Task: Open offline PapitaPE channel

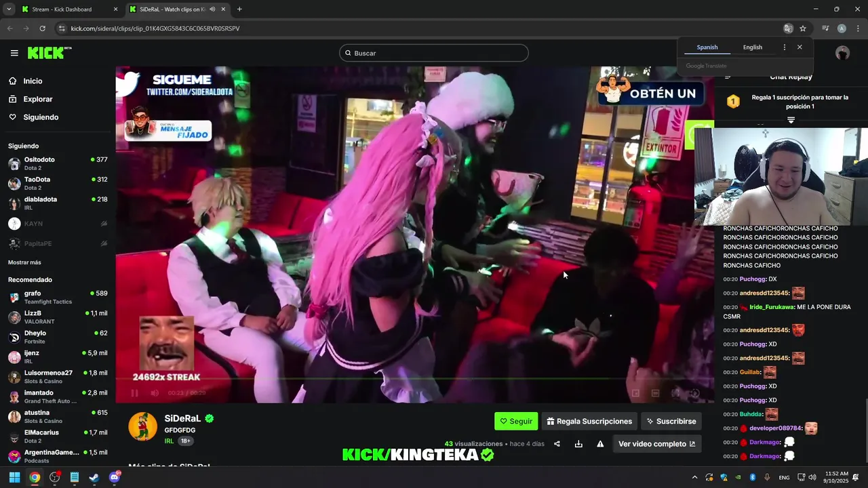Action: [58, 243]
